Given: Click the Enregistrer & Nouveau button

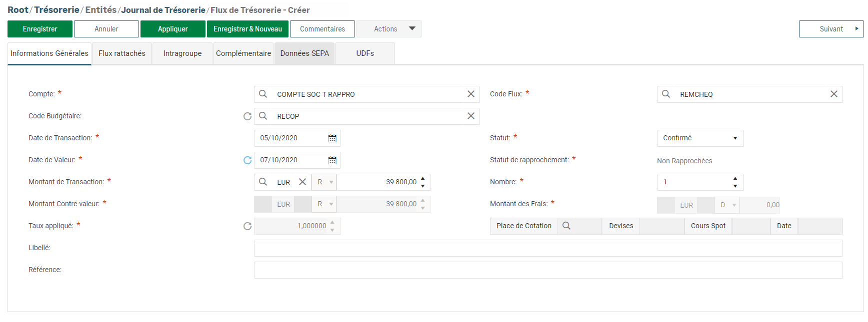Looking at the screenshot, I should 247,29.
